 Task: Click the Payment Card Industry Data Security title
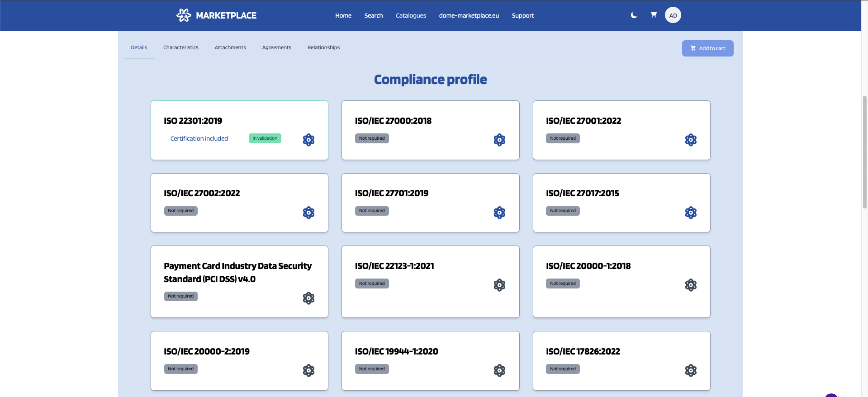(x=238, y=272)
